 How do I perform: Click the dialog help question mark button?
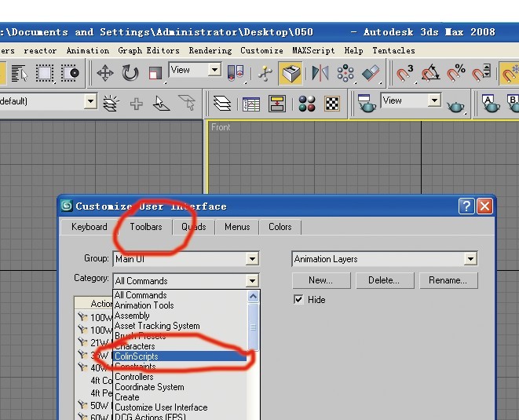click(466, 206)
